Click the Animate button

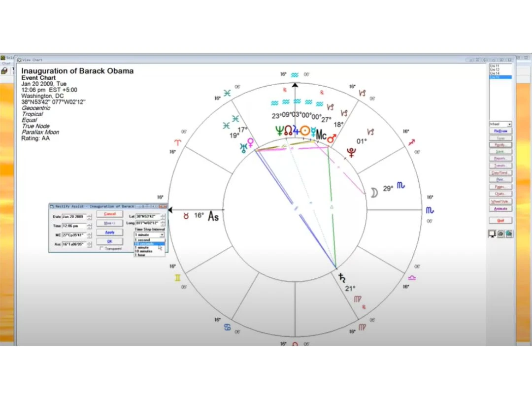point(500,209)
